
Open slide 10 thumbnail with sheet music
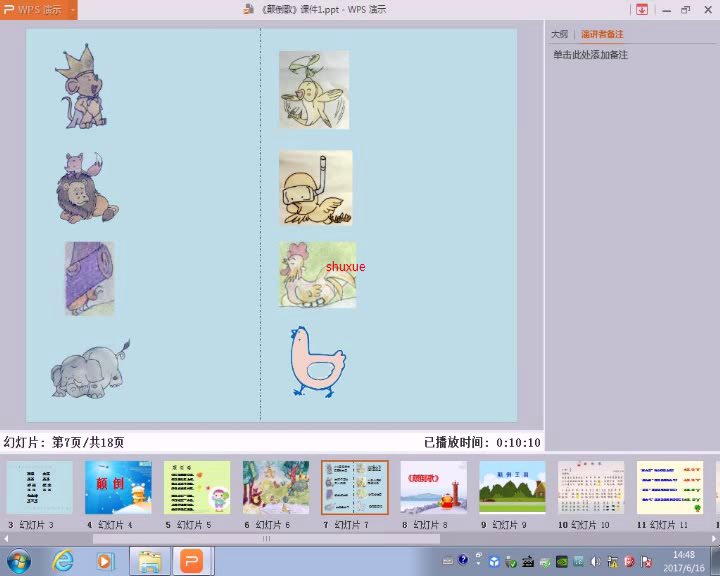tap(591, 487)
